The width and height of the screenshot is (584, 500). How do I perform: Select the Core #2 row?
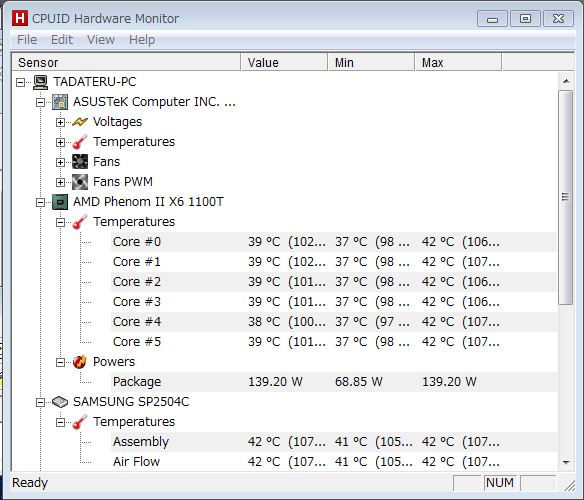tap(334, 282)
